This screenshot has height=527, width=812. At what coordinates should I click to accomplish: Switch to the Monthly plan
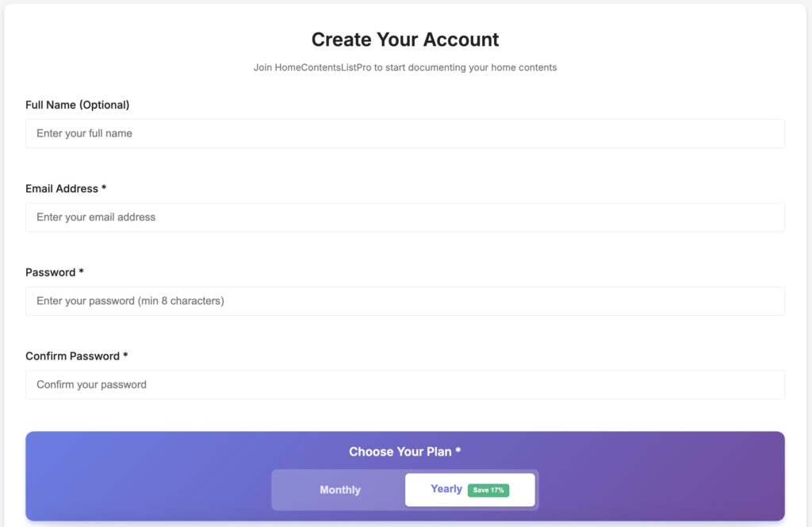point(339,490)
